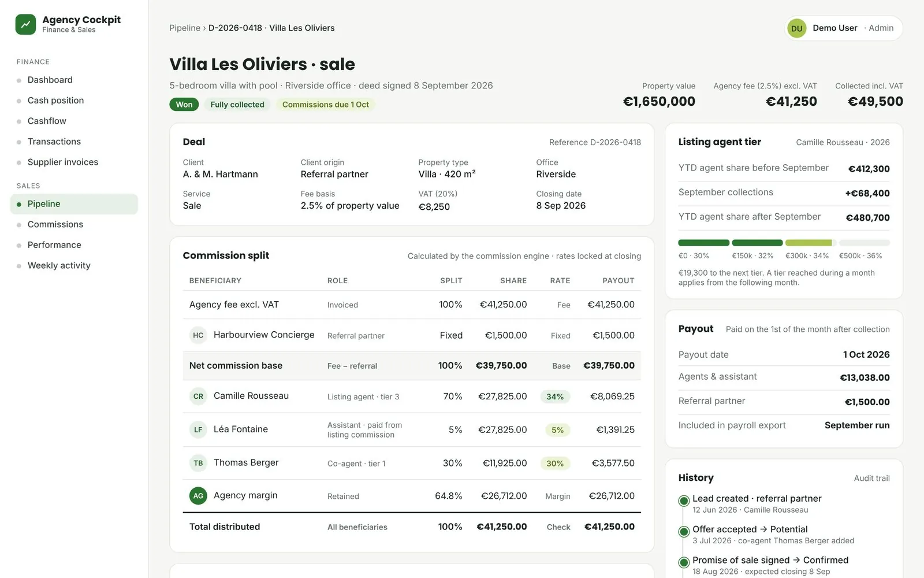The width and height of the screenshot is (924, 578).
Task: Open the DU user avatar
Action: coord(796,28)
